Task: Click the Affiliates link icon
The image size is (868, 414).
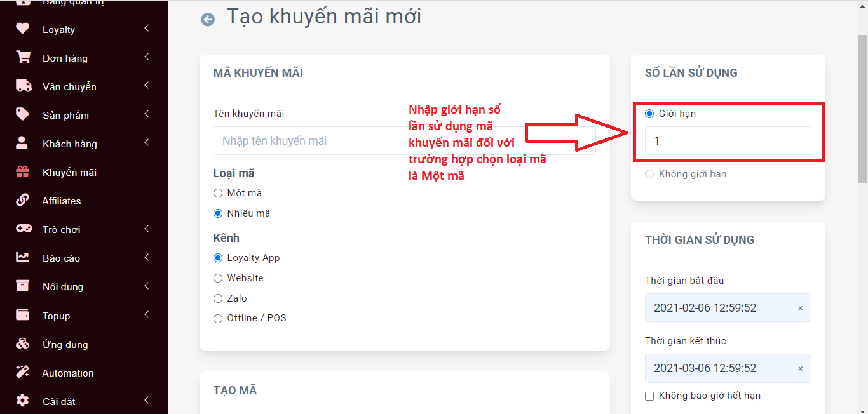Action: (22, 200)
